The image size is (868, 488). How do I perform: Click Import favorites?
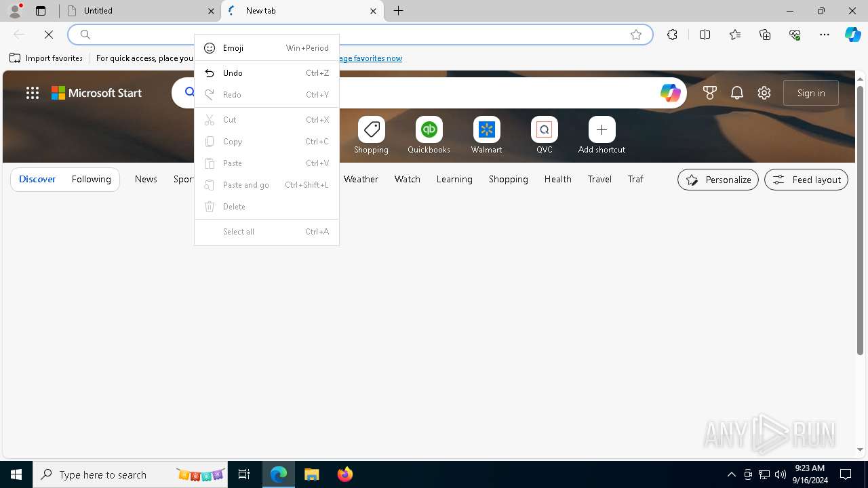pyautogui.click(x=46, y=58)
